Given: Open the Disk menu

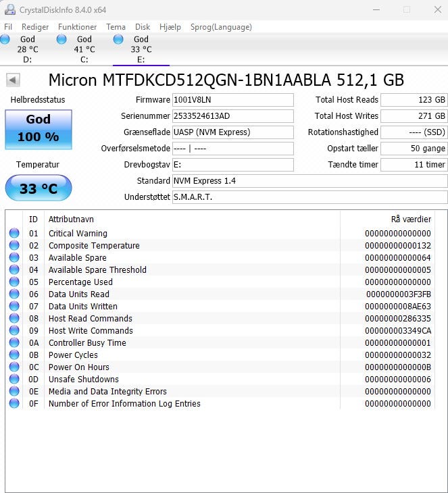Looking at the screenshot, I should pyautogui.click(x=143, y=27).
